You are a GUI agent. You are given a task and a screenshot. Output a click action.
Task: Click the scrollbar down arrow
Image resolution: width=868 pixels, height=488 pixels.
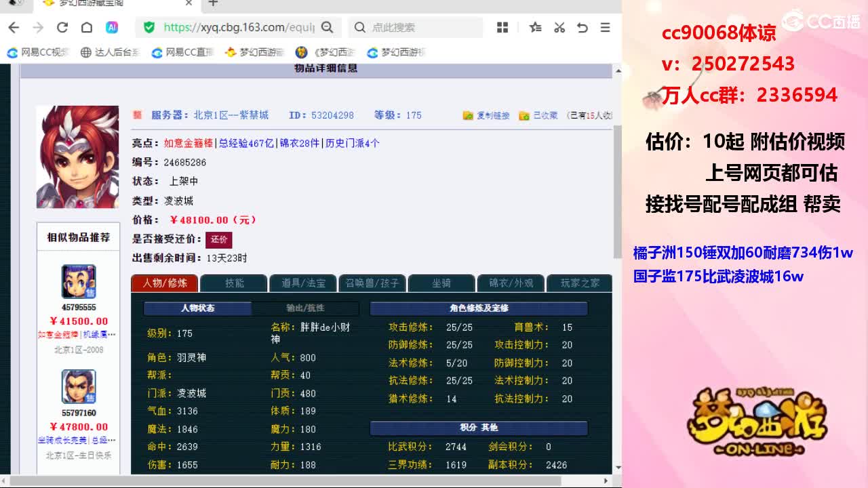tap(617, 468)
